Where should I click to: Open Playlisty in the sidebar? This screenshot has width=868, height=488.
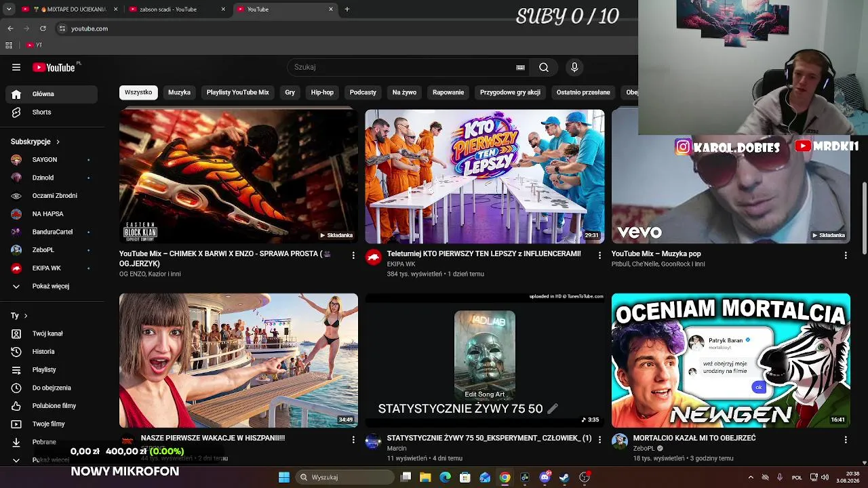tap(52, 370)
